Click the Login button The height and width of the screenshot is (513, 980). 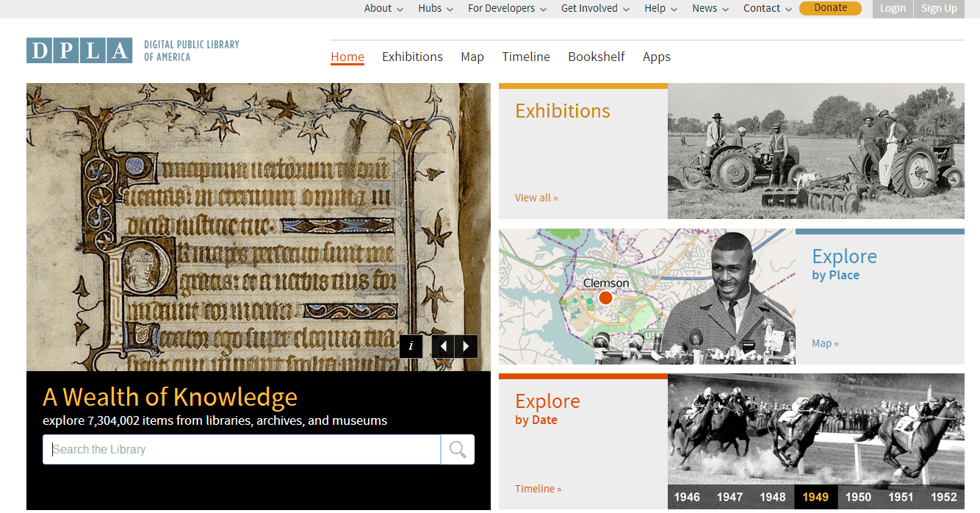pyautogui.click(x=893, y=9)
